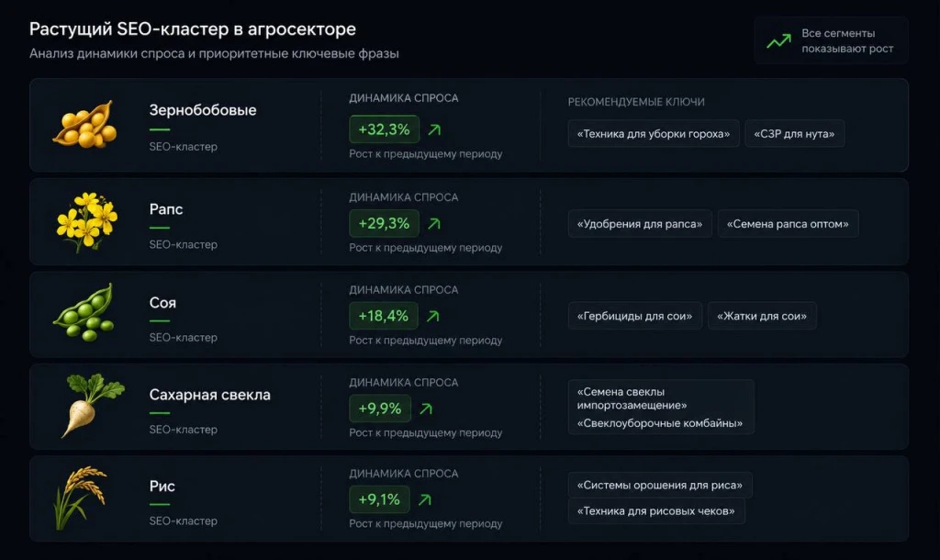Select «Техника для рисовых чеков» tag
The image size is (940, 560).
tap(656, 511)
